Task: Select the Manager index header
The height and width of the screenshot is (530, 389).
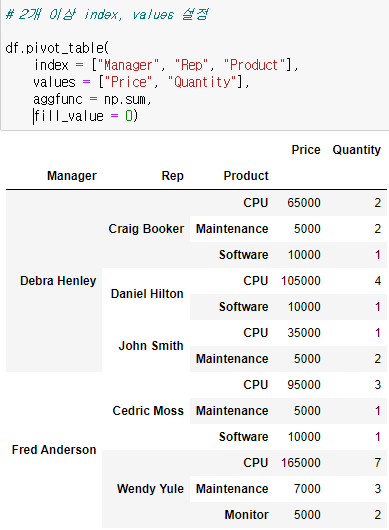Action: click(72, 176)
